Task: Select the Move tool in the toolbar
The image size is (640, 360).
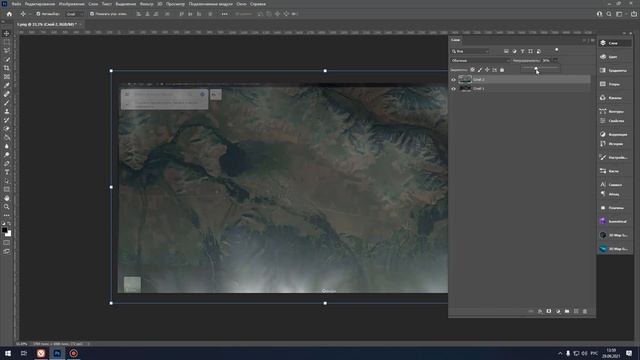Action: [x=7, y=33]
